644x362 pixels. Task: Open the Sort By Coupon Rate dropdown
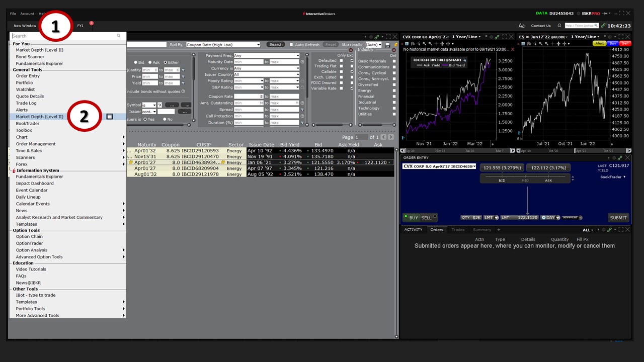coord(223,45)
